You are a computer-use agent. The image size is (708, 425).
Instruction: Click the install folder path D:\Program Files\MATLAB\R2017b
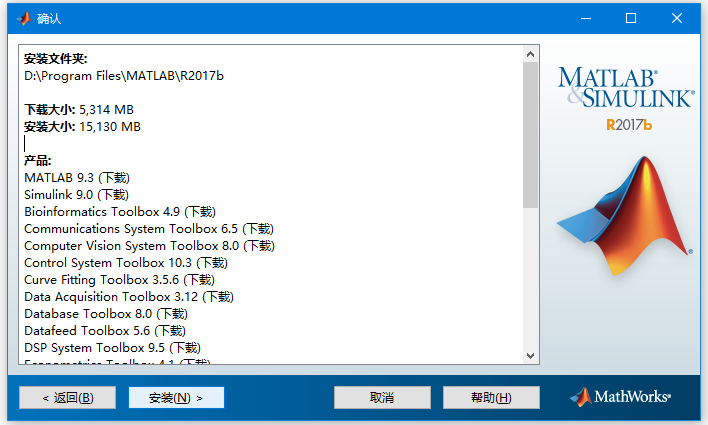tap(117, 76)
